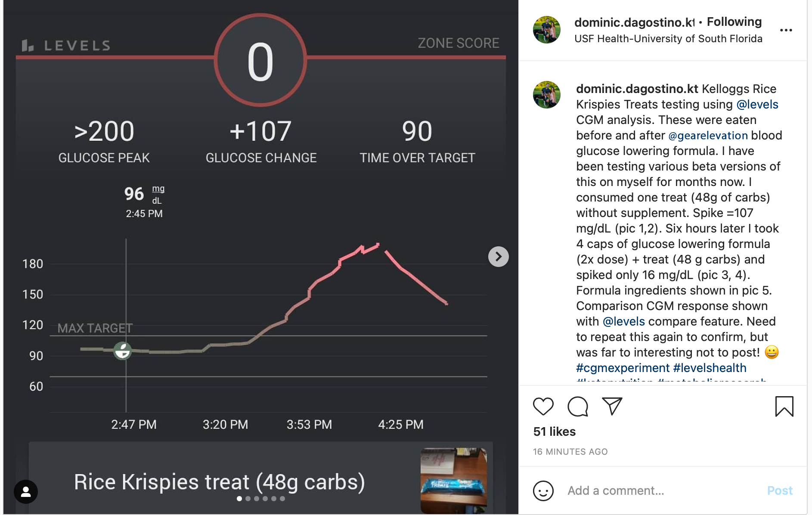Screen dimensions: 812x515
Task: Jump to the last carousel dot
Action: [x=282, y=499]
